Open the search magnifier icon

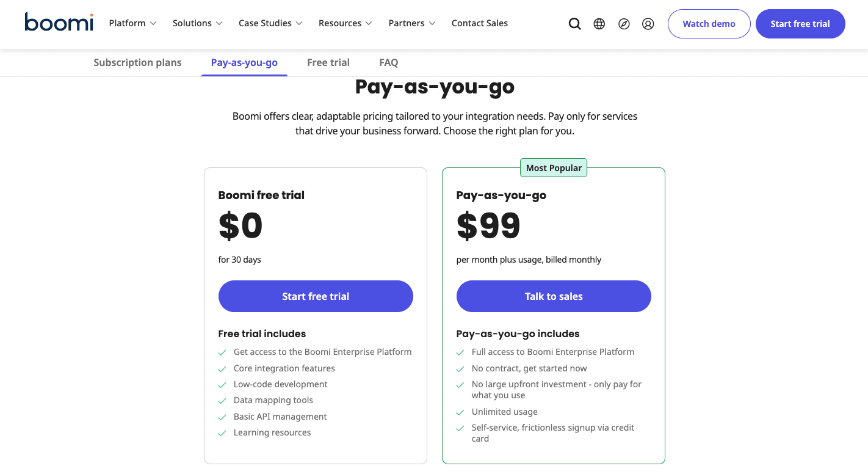click(x=574, y=24)
